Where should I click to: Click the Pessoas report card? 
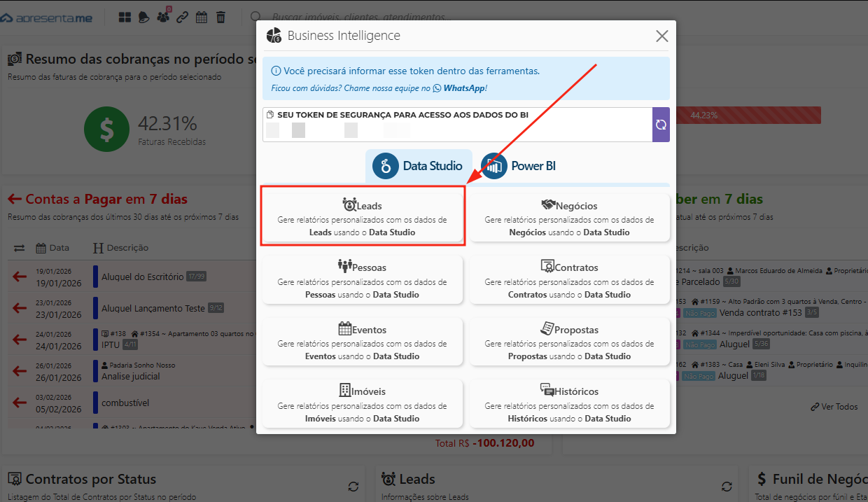pos(363,279)
